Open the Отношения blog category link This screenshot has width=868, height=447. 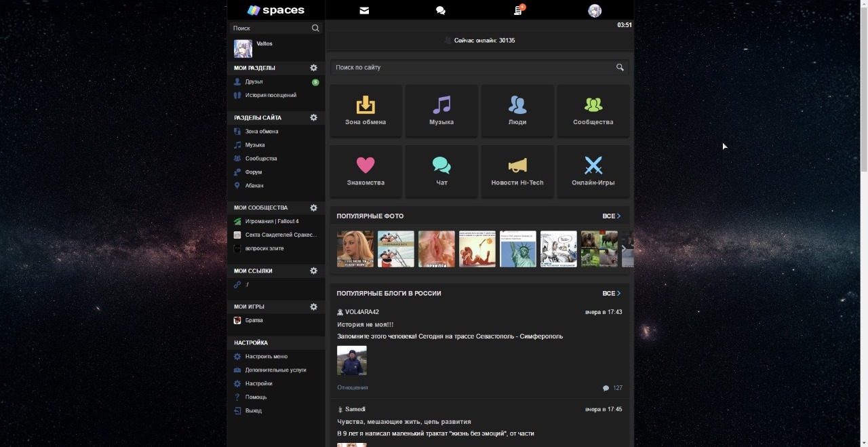click(353, 387)
